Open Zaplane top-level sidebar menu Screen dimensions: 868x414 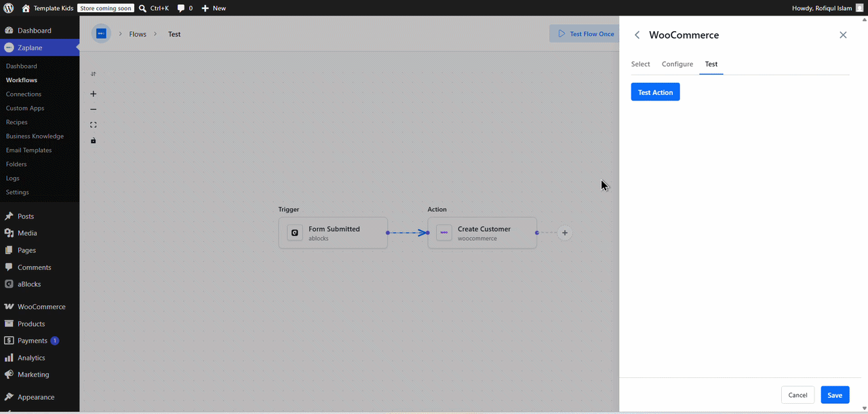coord(39,48)
